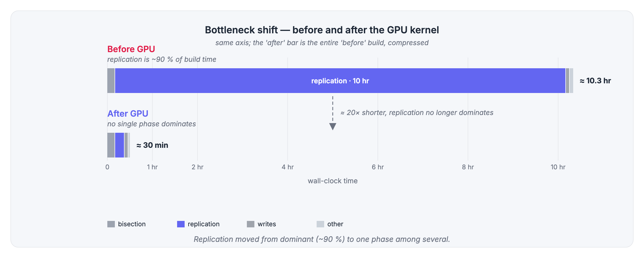
Task: Click the '≈ 30 min' total label
Action: (152, 145)
